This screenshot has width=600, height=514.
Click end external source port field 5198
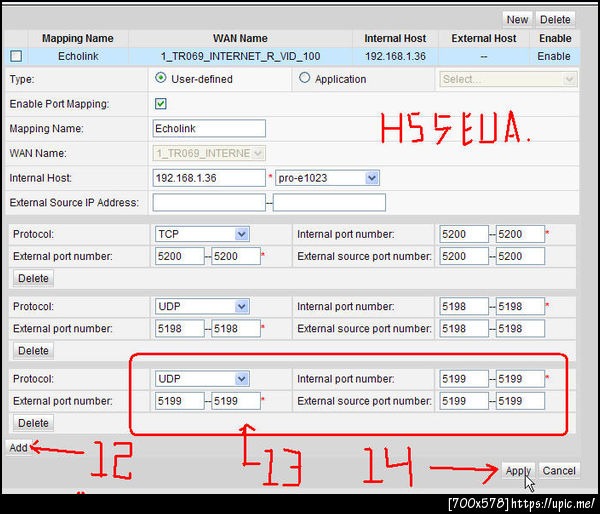[520, 328]
